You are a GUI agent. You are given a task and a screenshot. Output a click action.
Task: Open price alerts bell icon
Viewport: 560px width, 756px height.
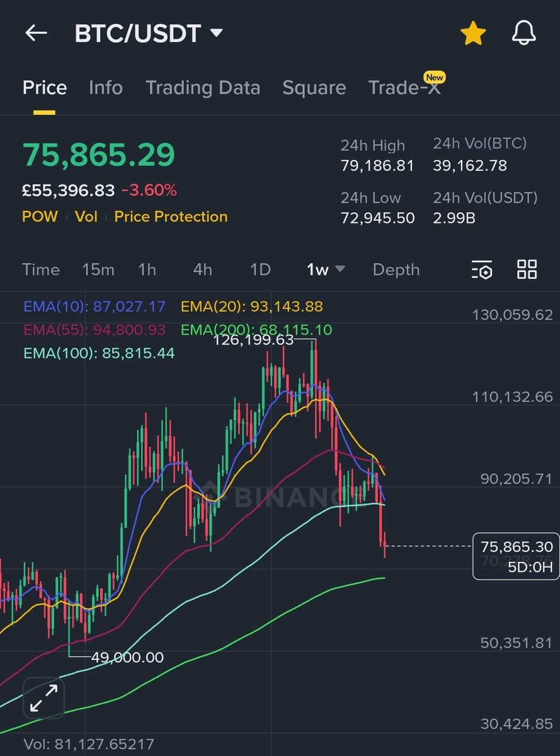click(523, 33)
